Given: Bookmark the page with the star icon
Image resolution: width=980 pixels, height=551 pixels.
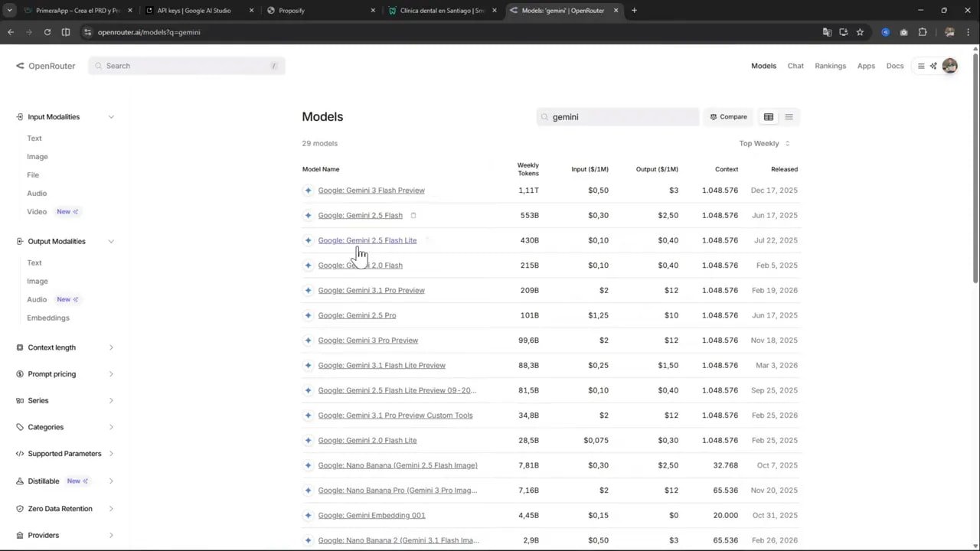Looking at the screenshot, I should point(860,32).
